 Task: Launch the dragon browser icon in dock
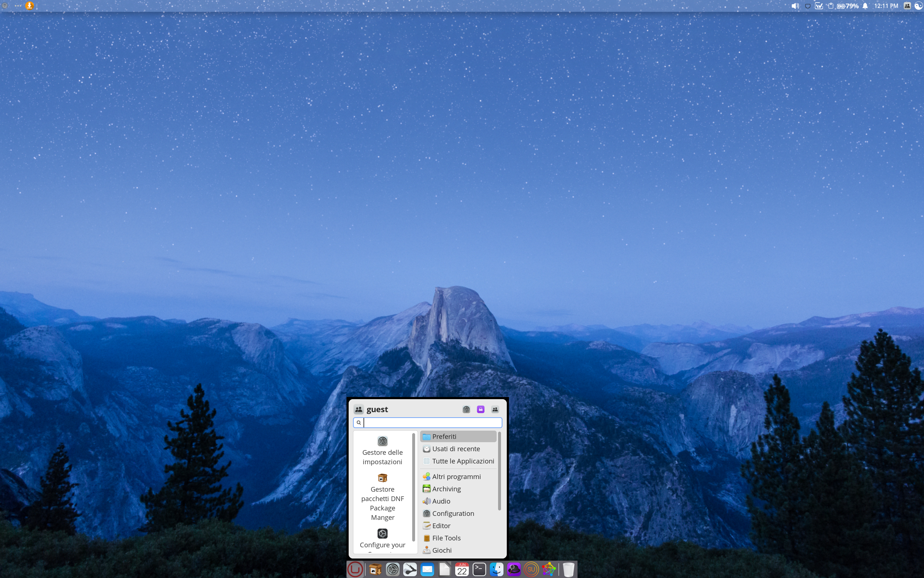[410, 570]
